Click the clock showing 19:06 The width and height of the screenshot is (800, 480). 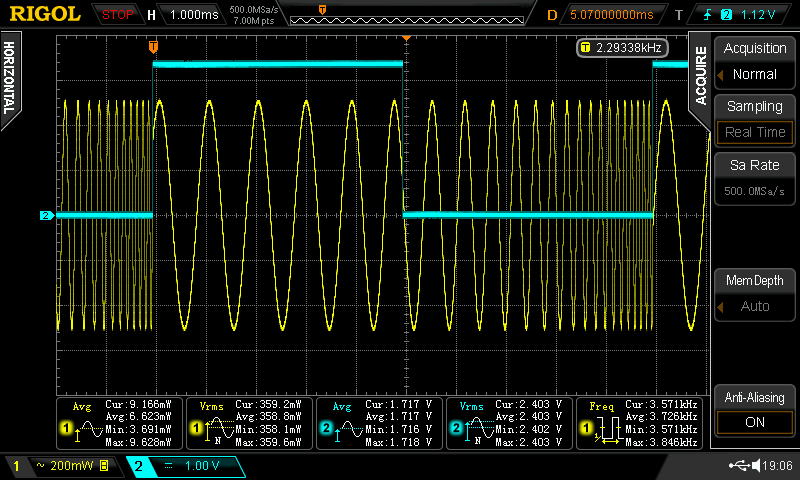coord(778,465)
